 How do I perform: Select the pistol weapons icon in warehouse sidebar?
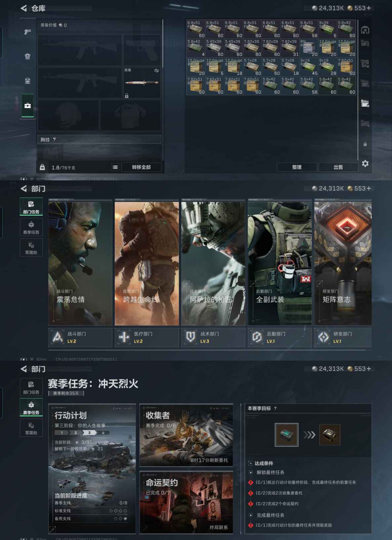(27, 32)
